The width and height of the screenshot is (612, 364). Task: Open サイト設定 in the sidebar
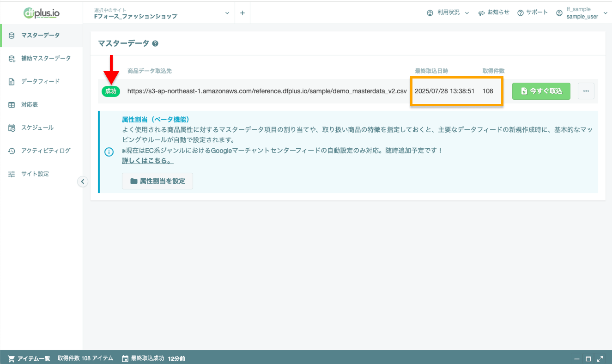[x=42, y=174]
